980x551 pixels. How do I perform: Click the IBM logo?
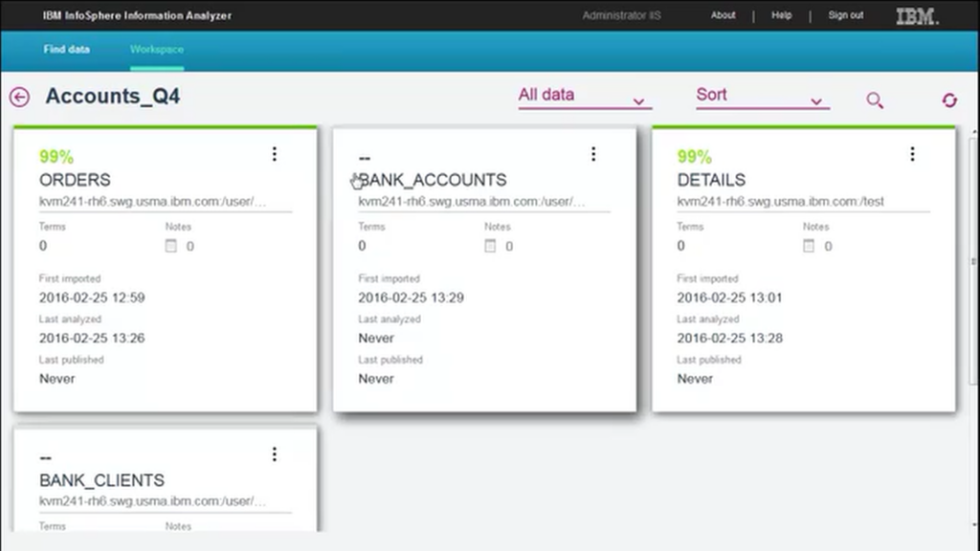pyautogui.click(x=917, y=16)
